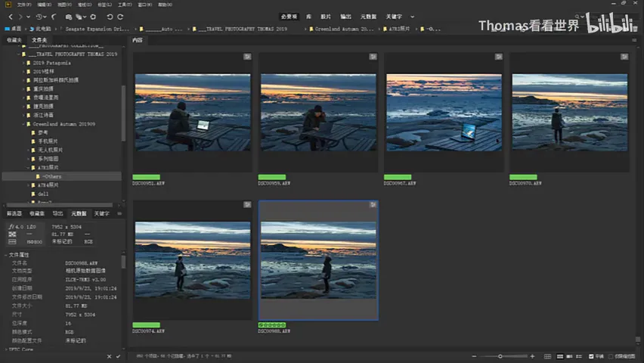Select the 输出 workspace
Screen dimensions: 644x363
tap(346, 17)
